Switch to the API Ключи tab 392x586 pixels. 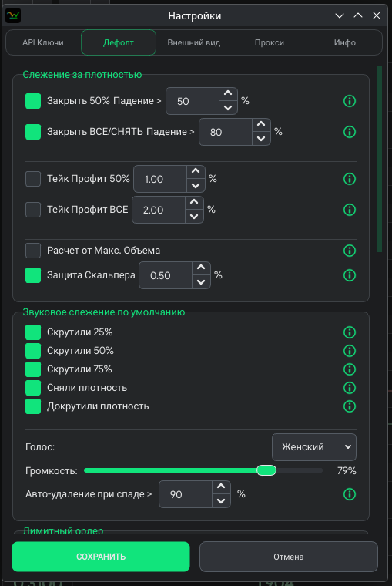[x=43, y=42]
